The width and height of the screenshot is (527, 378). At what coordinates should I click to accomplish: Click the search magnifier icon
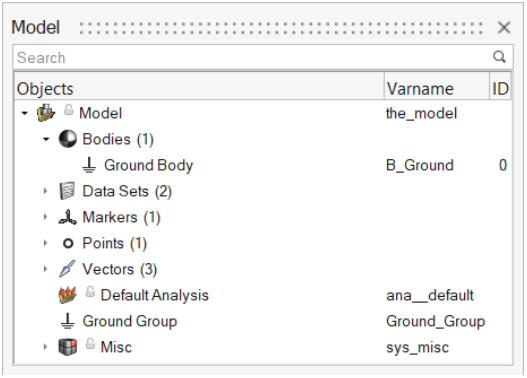499,57
